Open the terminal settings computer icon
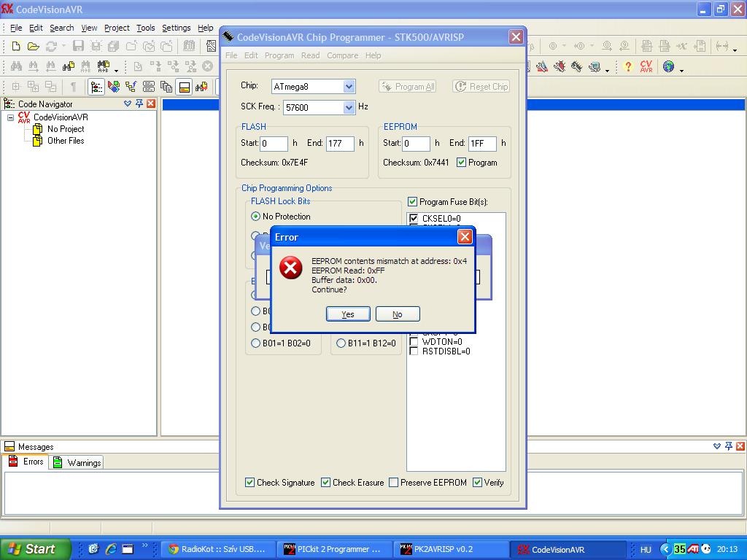Viewport: 747px width, 560px height. [594, 66]
